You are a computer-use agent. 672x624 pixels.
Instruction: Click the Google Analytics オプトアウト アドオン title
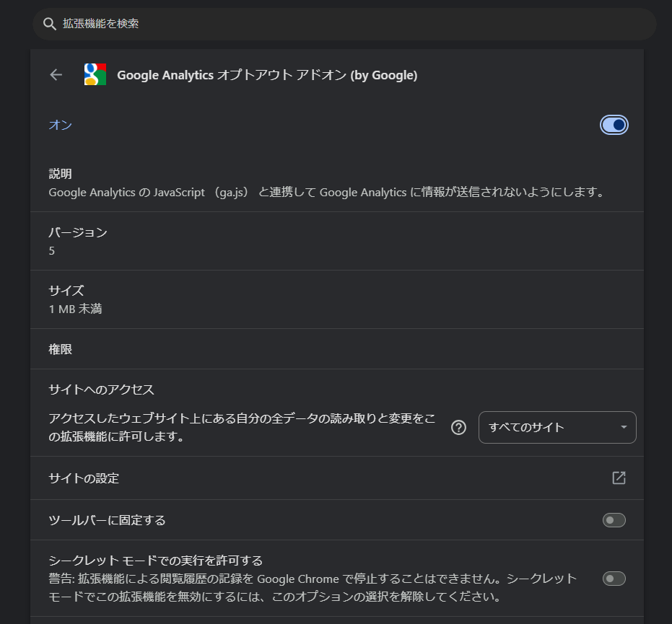(267, 75)
